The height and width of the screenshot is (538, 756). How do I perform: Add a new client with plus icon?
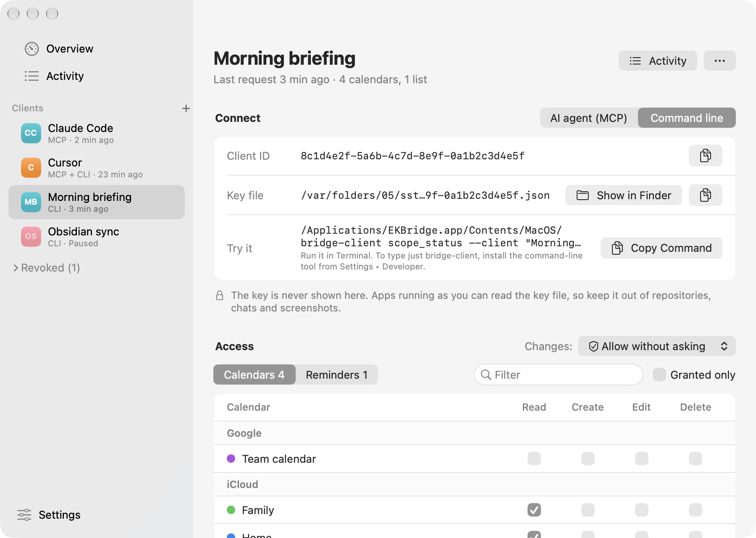(x=186, y=108)
